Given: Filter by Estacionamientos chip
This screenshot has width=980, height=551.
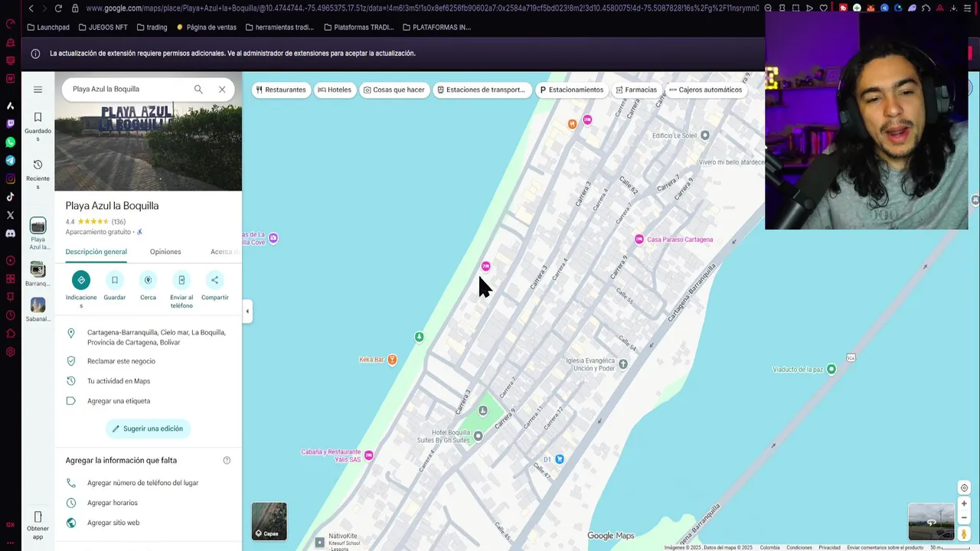Looking at the screenshot, I should [571, 90].
